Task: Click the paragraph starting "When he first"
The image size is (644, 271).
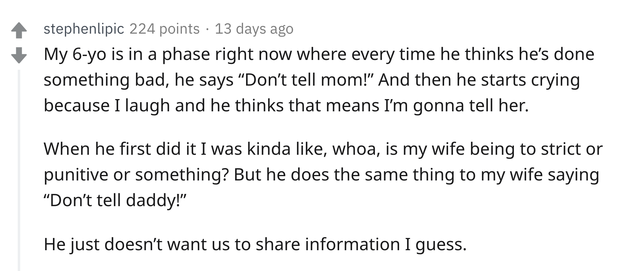Action: tap(323, 175)
